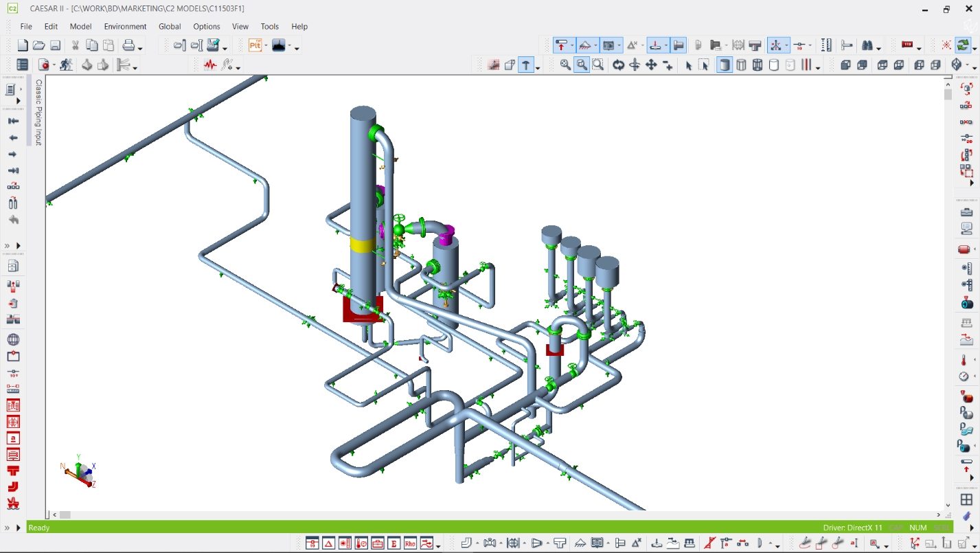Click the Tools menu item
The image size is (980, 553).
pyautogui.click(x=270, y=27)
